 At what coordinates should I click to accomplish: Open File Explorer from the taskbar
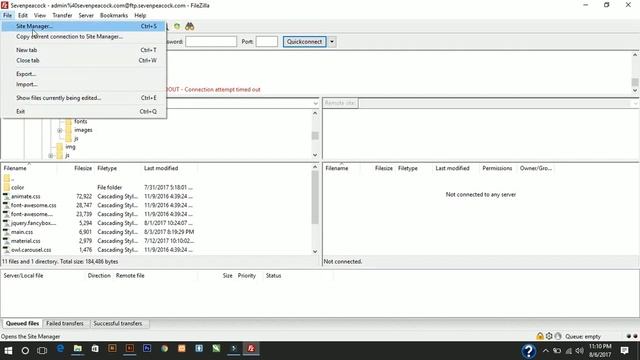[x=78, y=349]
